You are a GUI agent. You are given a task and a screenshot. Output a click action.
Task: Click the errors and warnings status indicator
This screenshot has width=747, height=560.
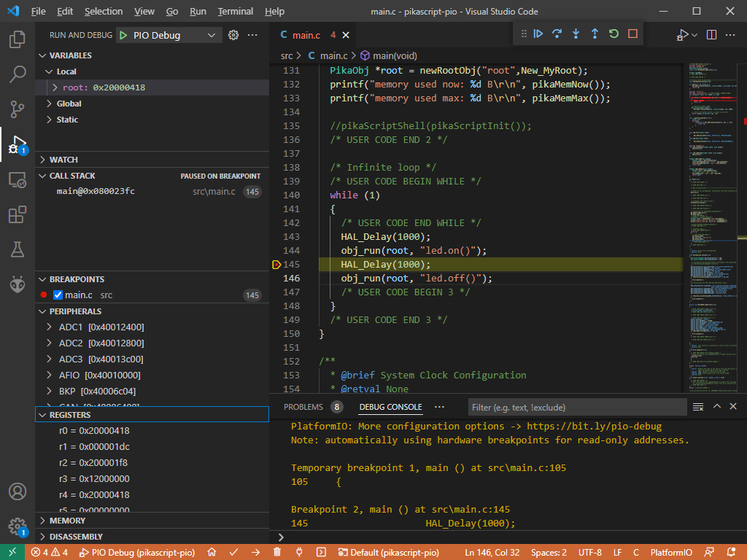49,552
